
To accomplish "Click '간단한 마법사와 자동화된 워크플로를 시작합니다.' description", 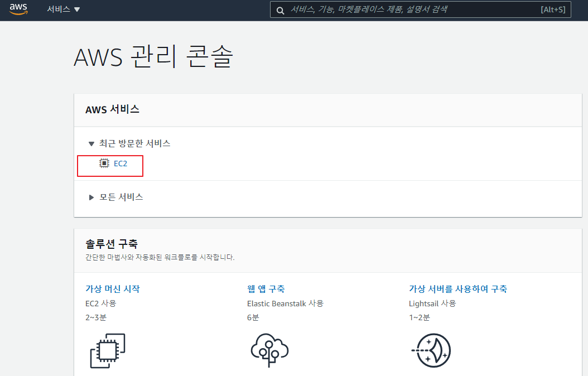I will (160, 258).
